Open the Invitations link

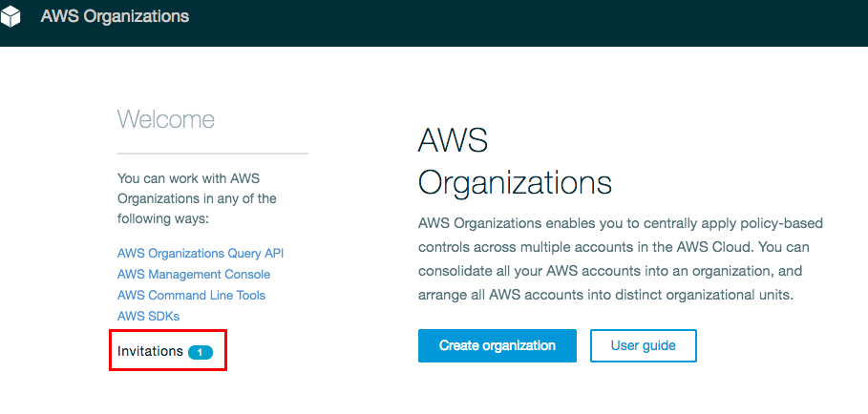[x=150, y=351]
